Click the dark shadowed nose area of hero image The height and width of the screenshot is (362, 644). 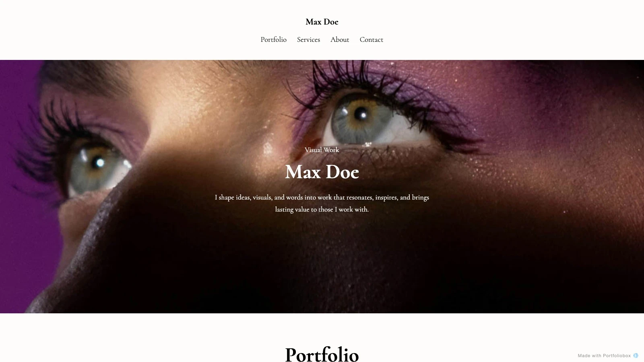[x=282, y=261]
